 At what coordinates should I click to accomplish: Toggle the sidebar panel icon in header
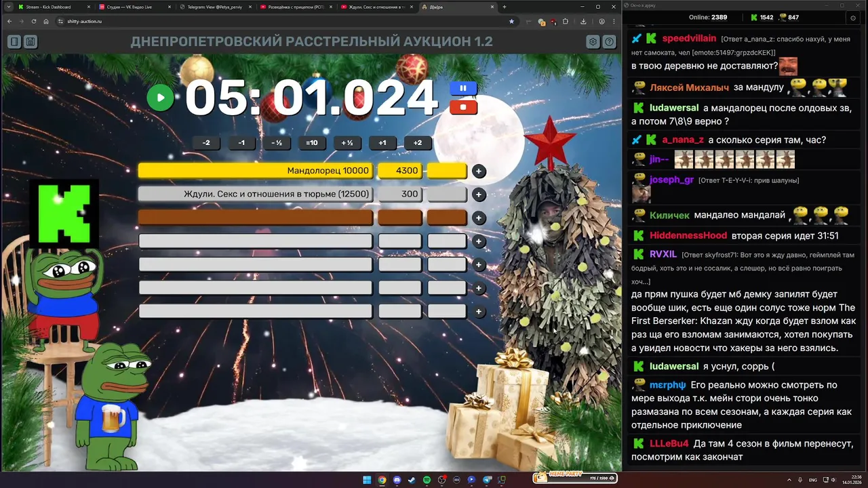(14, 41)
